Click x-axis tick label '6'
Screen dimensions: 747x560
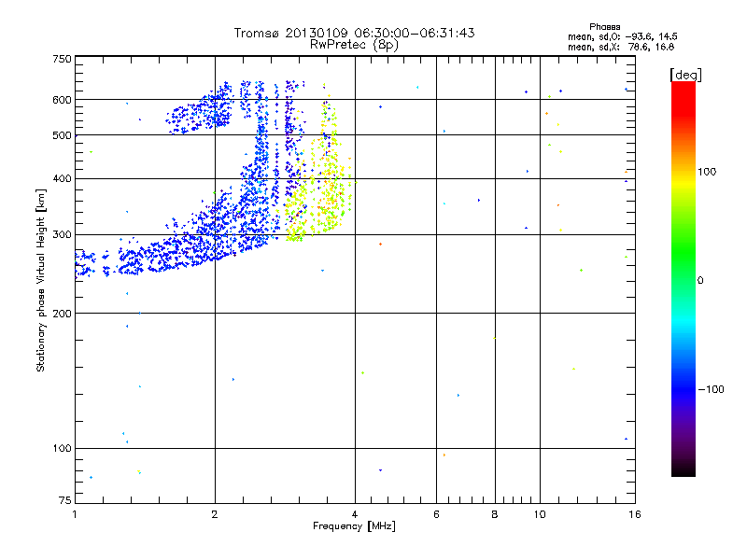[436, 514]
